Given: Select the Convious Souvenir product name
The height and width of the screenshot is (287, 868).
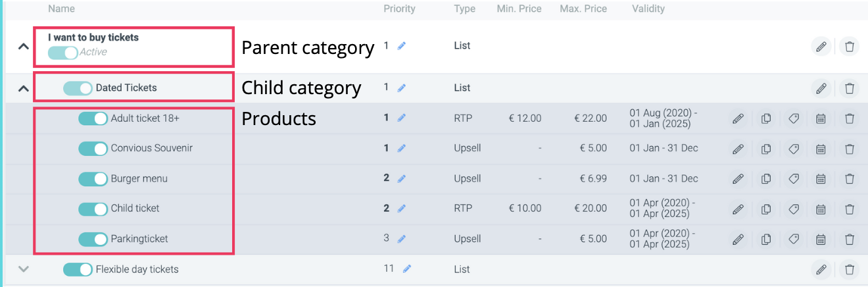Looking at the screenshot, I should (151, 149).
